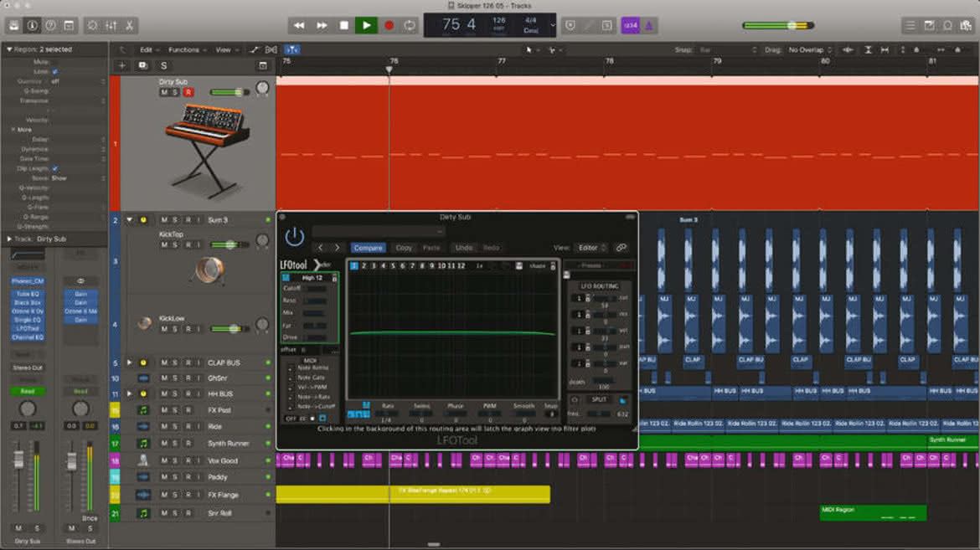Click Copy in the plugin window header
This screenshot has height=550, width=980.
pos(404,248)
